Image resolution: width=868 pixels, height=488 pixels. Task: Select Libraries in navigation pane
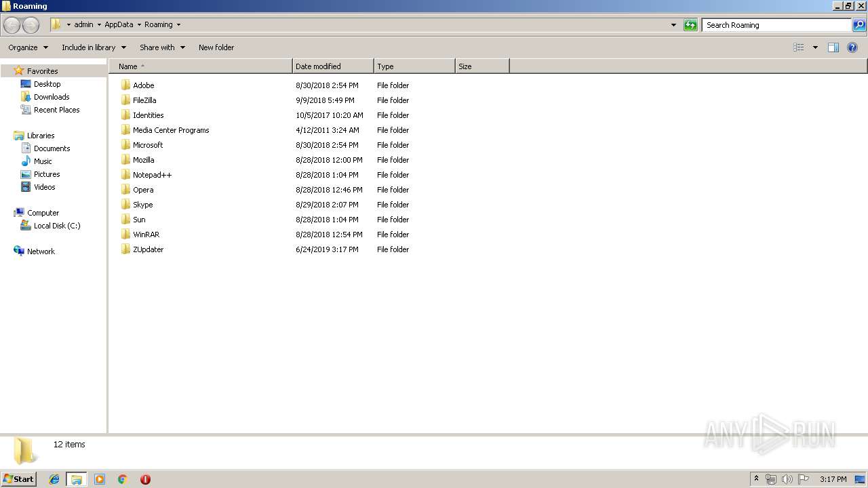[41, 136]
